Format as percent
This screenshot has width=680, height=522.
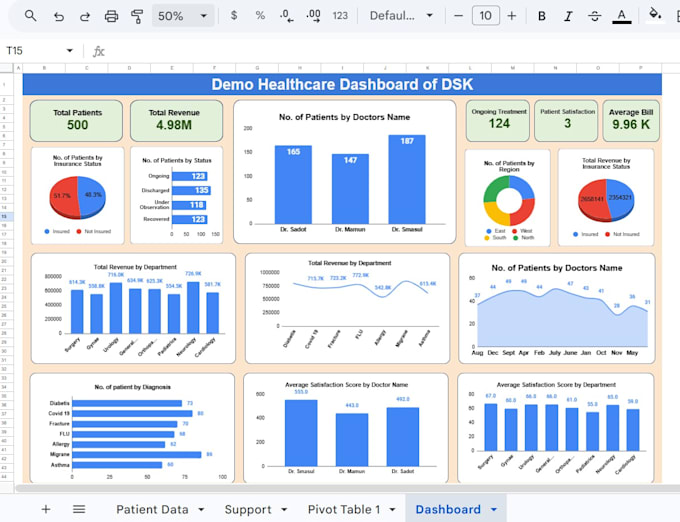260,16
